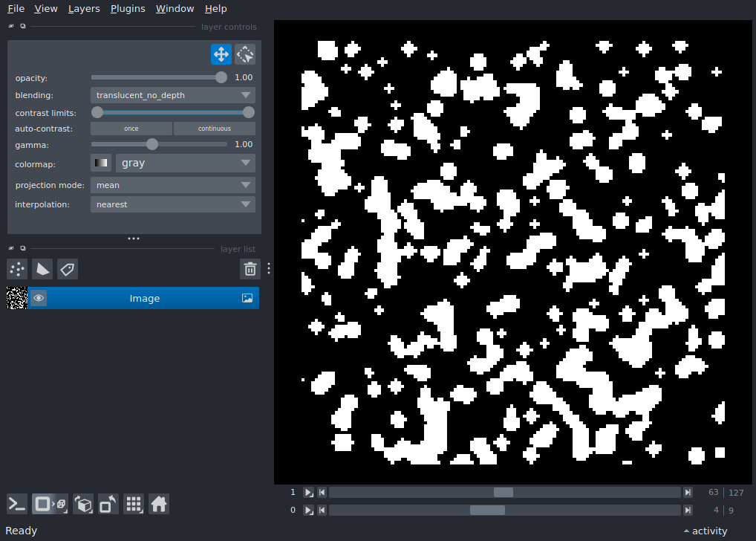
Task: Open the Layers menu
Action: click(x=84, y=9)
